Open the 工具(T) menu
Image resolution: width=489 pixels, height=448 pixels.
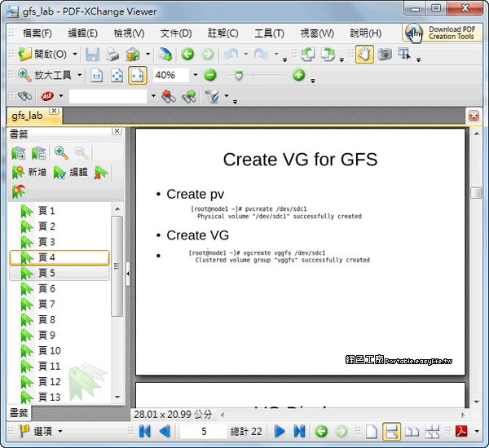tap(269, 33)
